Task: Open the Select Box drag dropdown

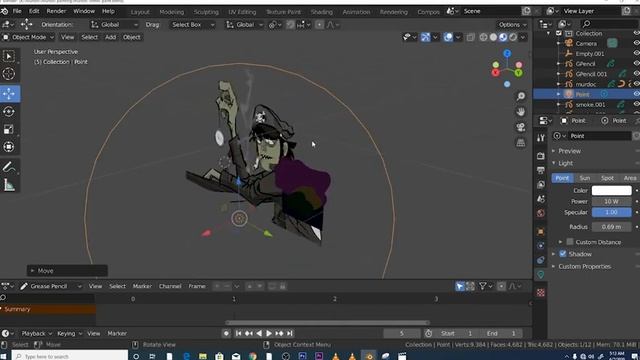Action: tap(193, 24)
